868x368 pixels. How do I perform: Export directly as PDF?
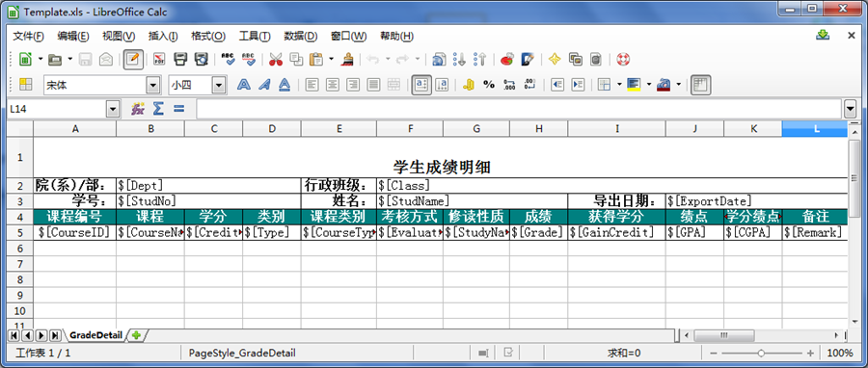click(x=159, y=59)
